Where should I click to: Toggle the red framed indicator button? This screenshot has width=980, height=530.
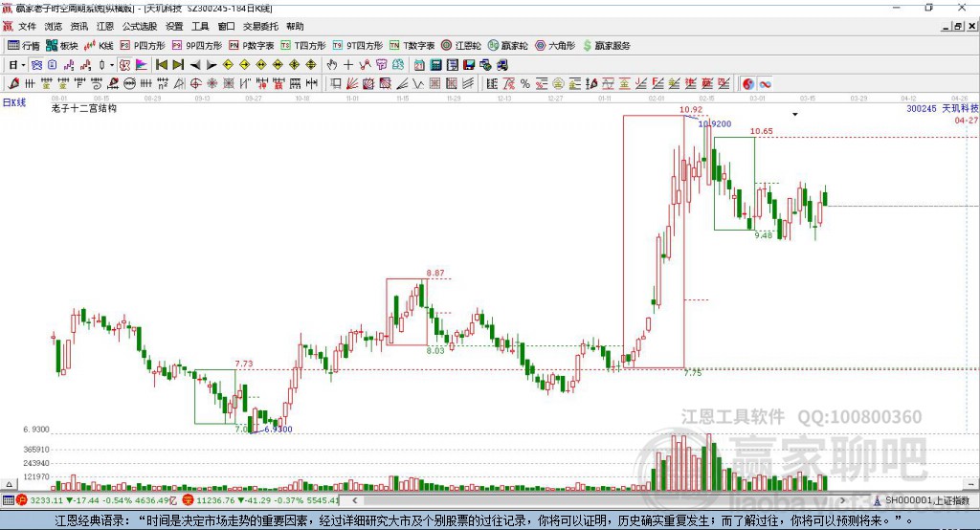[x=125, y=64]
